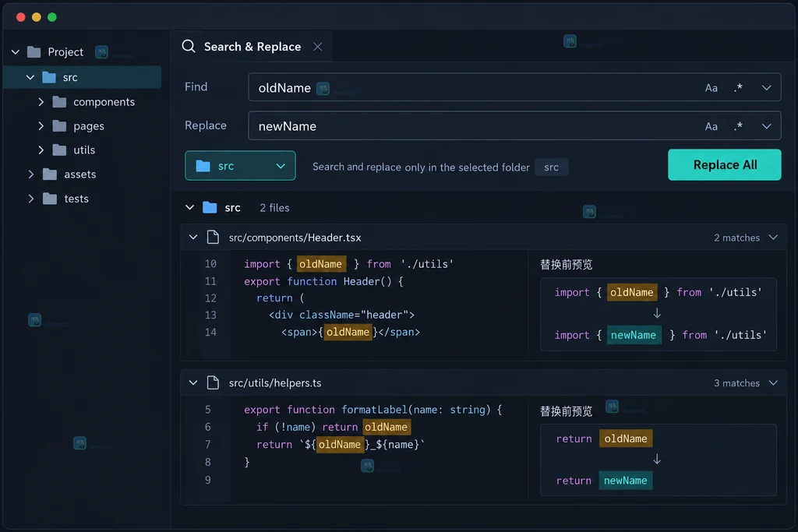
Task: Click the folder icon in scope dropdown
Action: click(203, 166)
